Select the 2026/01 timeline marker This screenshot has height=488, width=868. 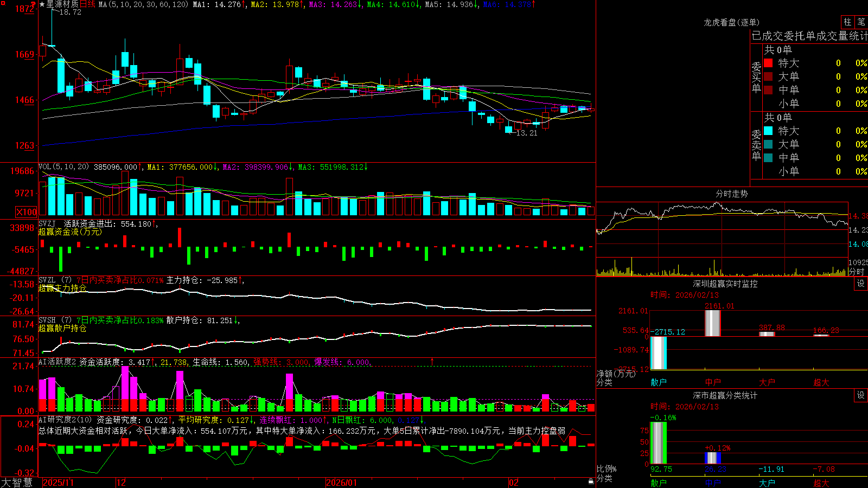click(341, 483)
